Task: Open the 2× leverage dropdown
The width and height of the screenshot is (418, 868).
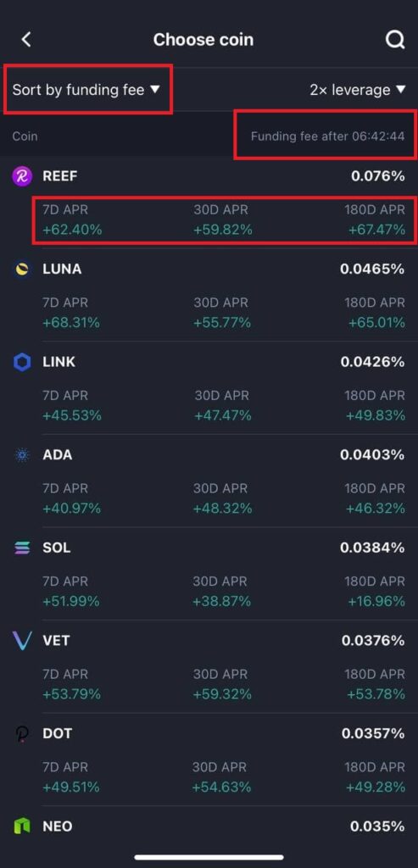Action: click(358, 90)
